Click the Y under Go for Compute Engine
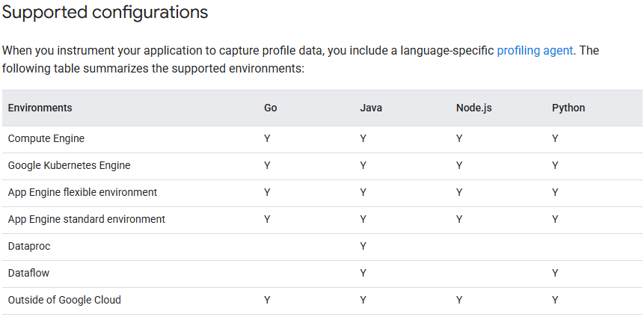Screen dimensions: 644x317 pos(267,138)
